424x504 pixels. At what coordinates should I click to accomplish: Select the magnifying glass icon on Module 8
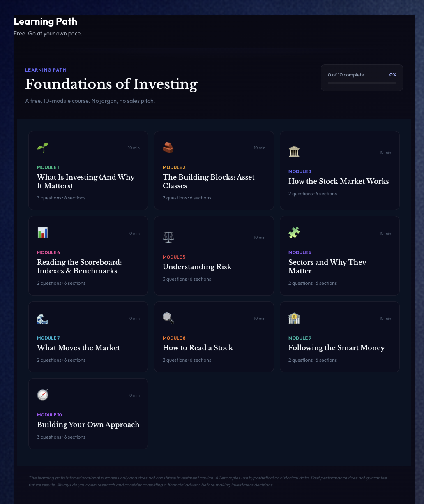coord(168,318)
